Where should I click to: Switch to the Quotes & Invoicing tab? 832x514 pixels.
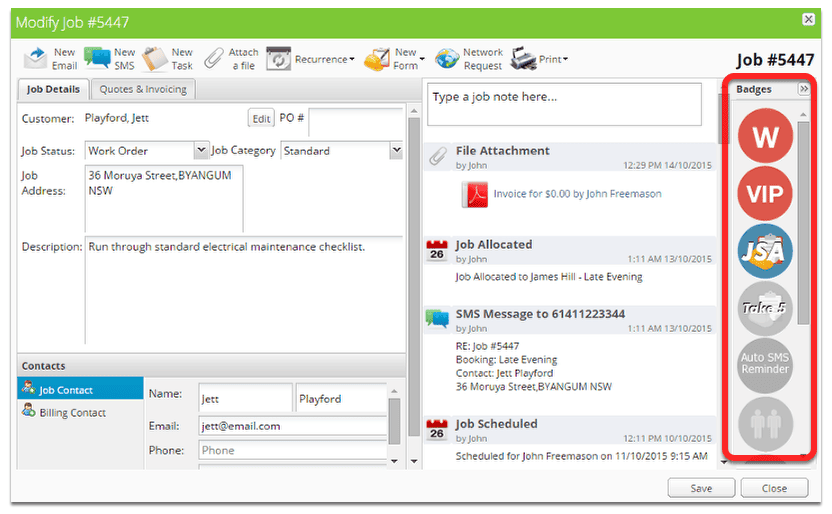(143, 89)
